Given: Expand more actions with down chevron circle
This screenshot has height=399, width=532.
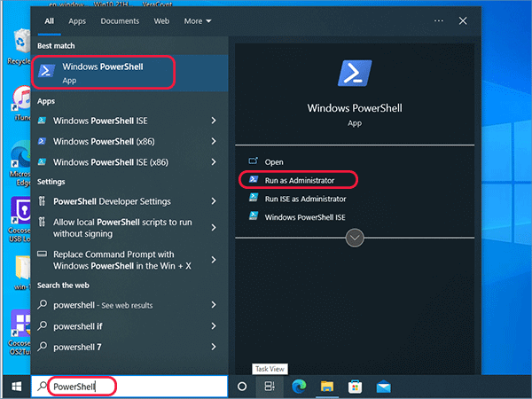Looking at the screenshot, I should click(x=355, y=238).
